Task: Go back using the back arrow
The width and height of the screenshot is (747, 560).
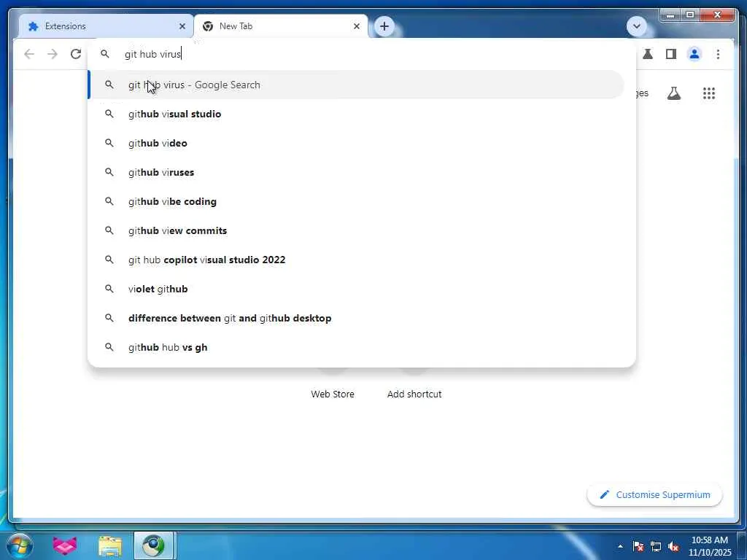Action: point(29,54)
